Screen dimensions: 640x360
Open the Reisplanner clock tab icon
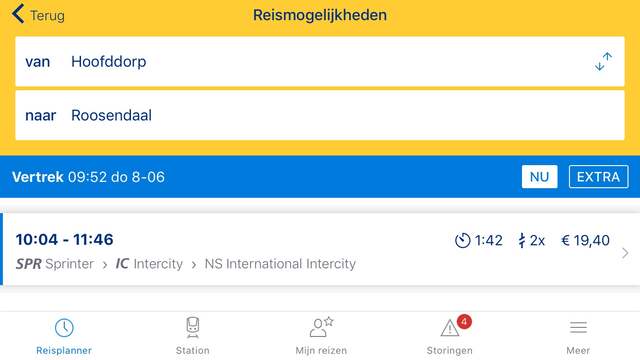(64, 327)
